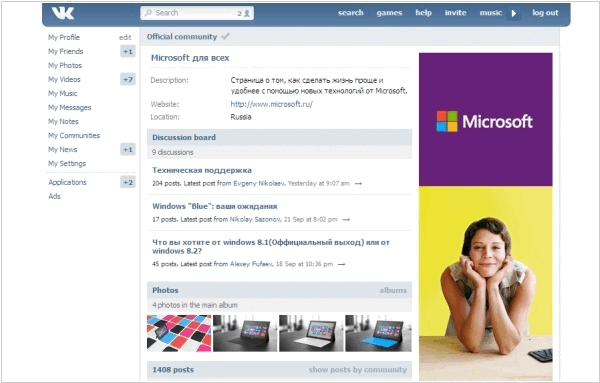Start the header music play button
Viewport: 600px width, 383px height.
coord(514,13)
